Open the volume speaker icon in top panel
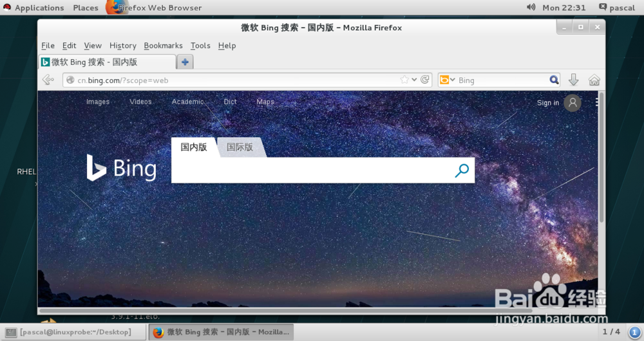 coord(531,7)
